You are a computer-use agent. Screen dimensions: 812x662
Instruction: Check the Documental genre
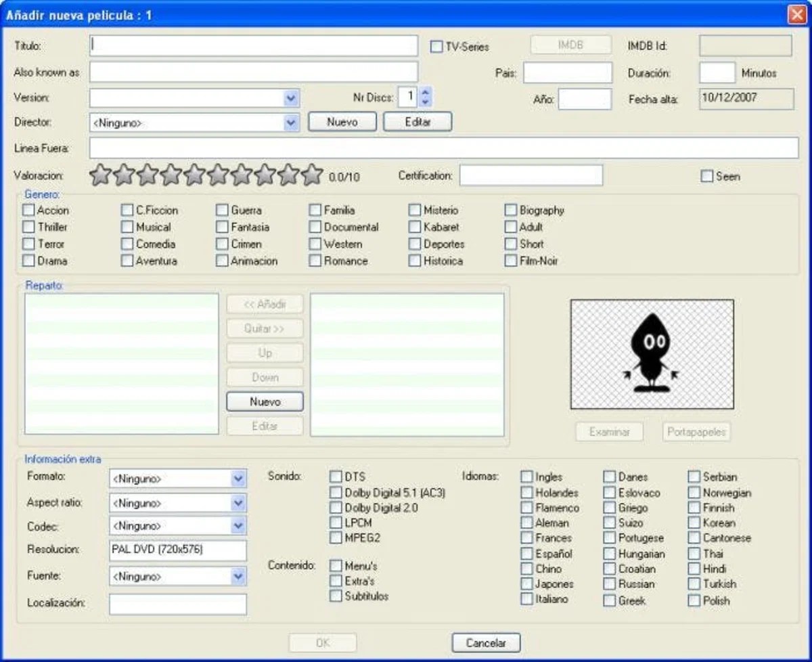(x=315, y=227)
